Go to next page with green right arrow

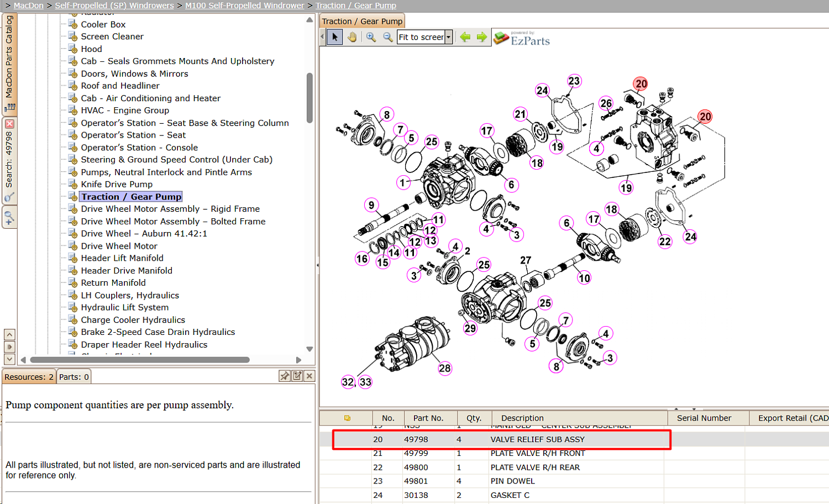tap(482, 37)
